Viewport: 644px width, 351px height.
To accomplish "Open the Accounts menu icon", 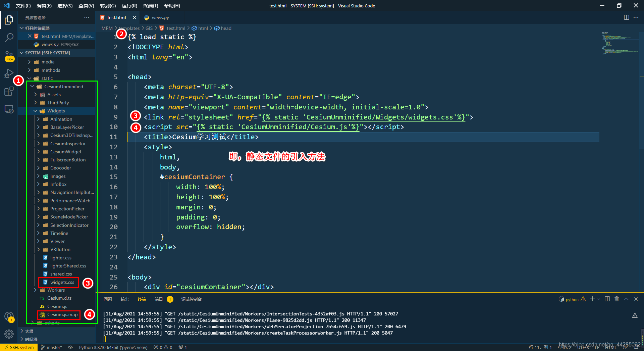I will (x=9, y=316).
